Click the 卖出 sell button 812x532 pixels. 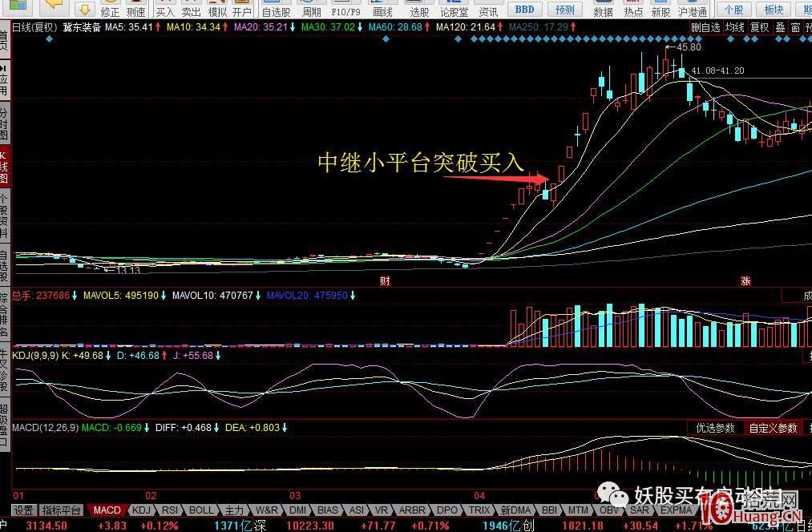(191, 10)
